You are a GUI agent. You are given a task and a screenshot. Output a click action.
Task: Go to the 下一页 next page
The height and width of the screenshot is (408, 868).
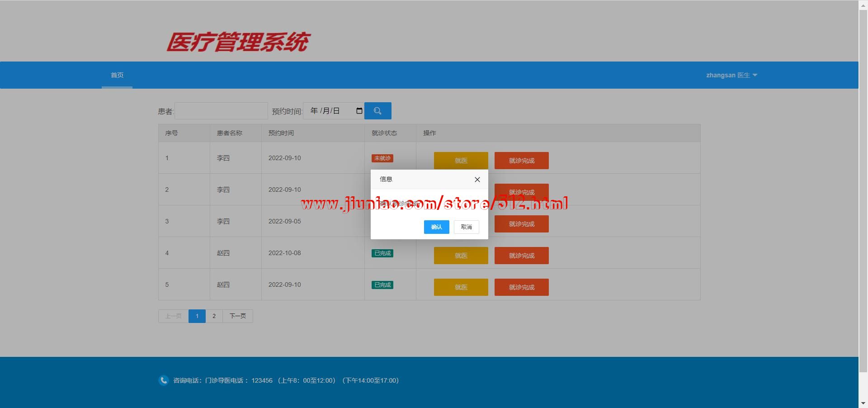(238, 316)
